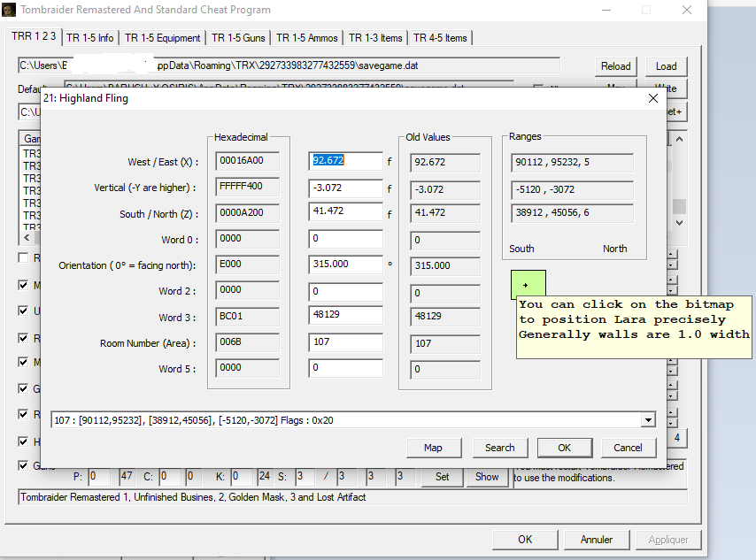Viewport: 756px width, 560px height.
Task: Click the list scrollbar down arrow
Action: [x=679, y=223]
